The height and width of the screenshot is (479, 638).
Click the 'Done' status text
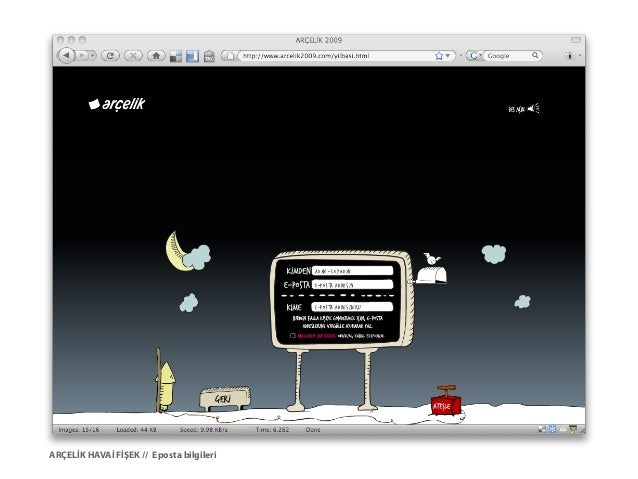pyautogui.click(x=313, y=430)
